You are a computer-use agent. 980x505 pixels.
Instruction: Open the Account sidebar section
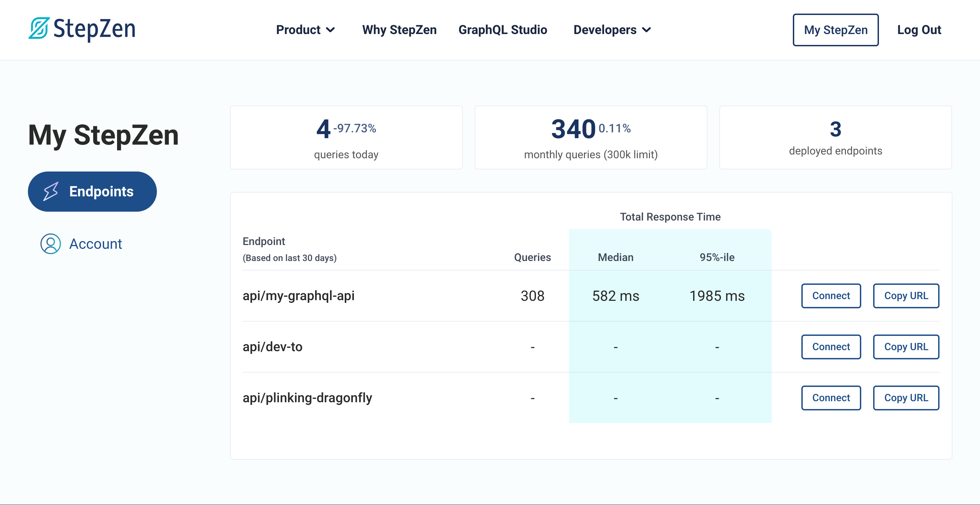81,244
